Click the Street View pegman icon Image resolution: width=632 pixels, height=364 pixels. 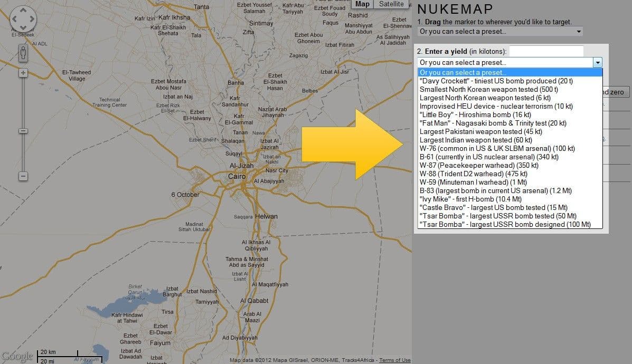(x=23, y=53)
